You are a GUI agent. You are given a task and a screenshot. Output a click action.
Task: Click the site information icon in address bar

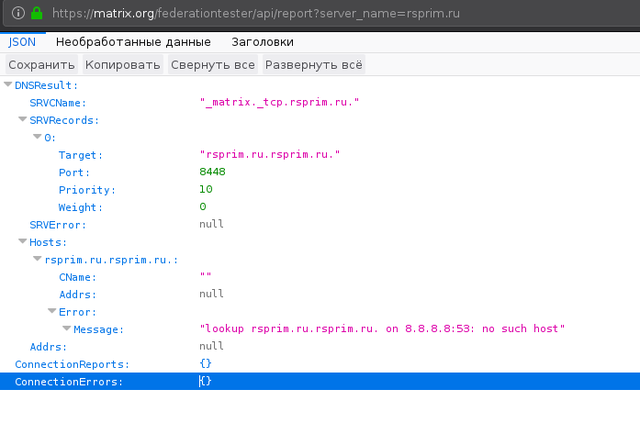(x=18, y=13)
